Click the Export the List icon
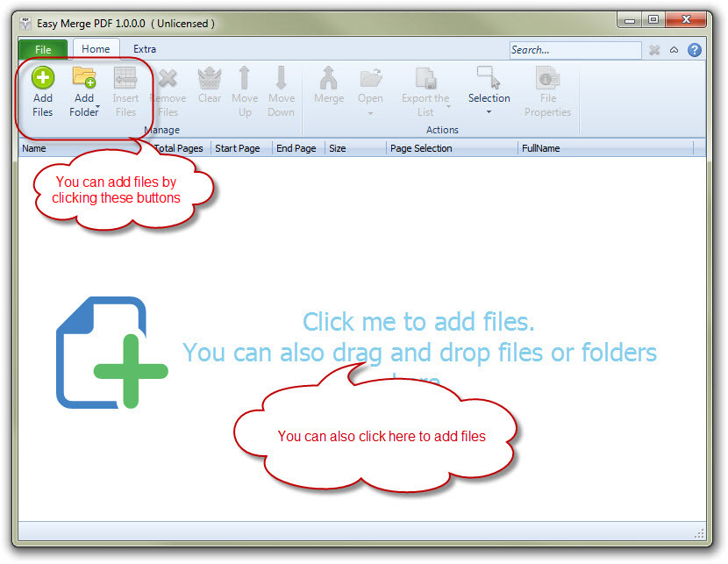The width and height of the screenshot is (728, 564). click(425, 77)
